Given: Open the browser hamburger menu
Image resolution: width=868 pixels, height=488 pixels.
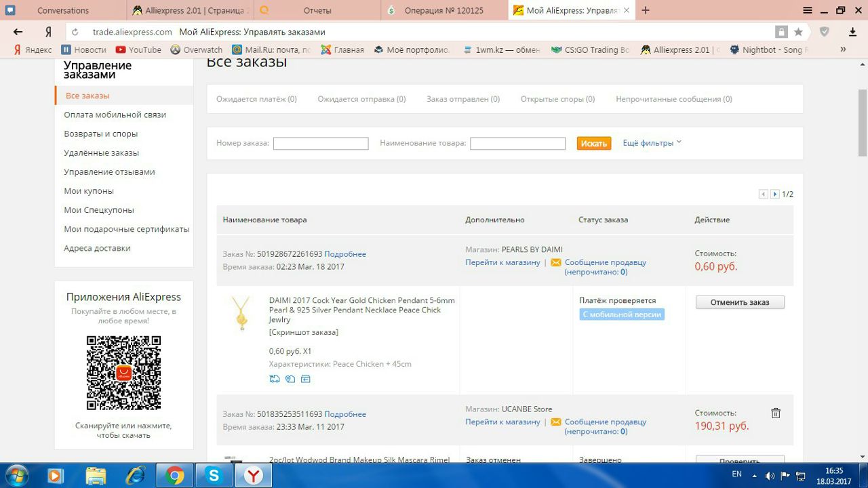Looking at the screenshot, I should (x=808, y=10).
